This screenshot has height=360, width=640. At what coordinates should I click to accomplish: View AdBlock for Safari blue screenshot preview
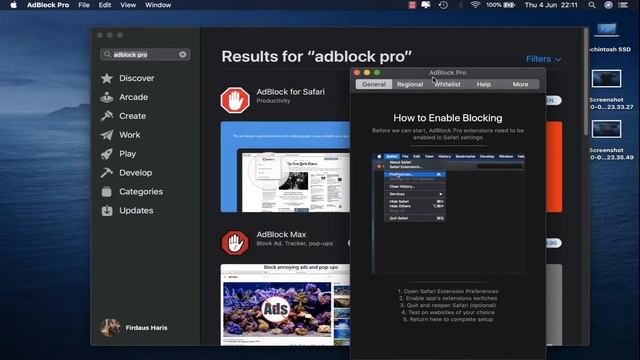(x=285, y=167)
